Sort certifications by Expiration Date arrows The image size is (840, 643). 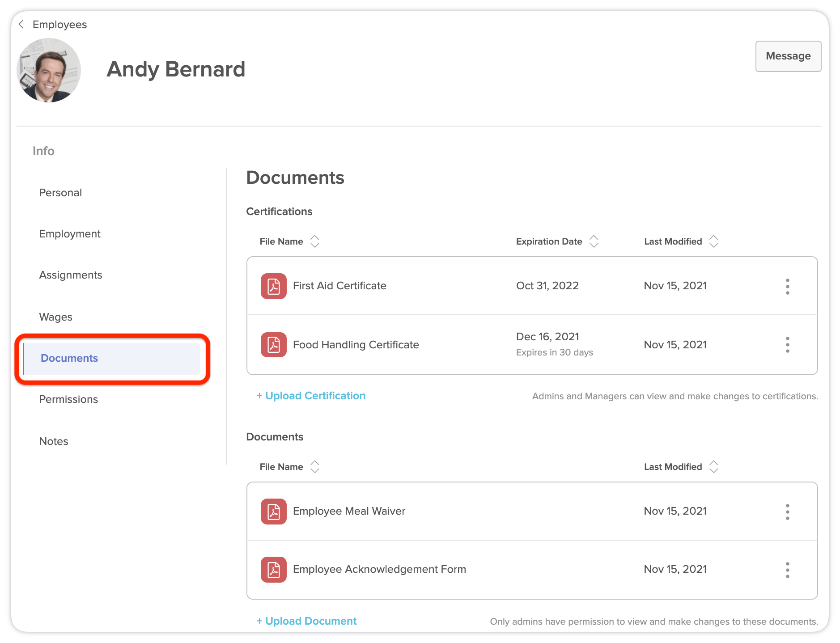tap(594, 241)
